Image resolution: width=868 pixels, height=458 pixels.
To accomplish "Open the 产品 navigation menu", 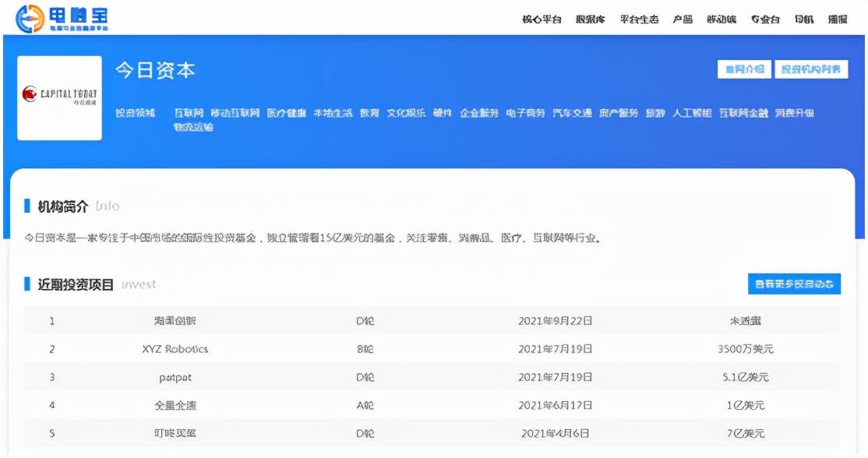I will coord(683,19).
